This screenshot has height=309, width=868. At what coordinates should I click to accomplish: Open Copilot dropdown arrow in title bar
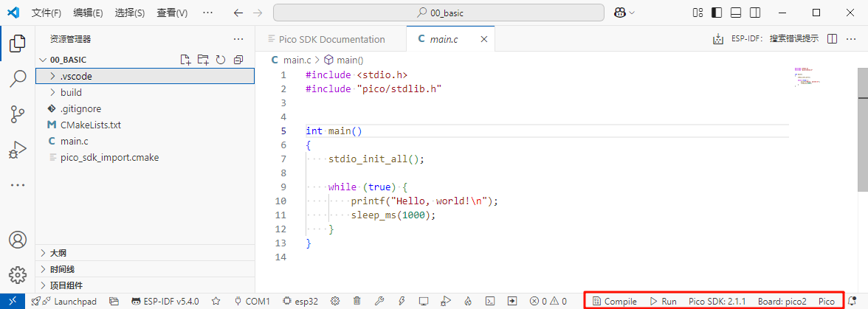click(632, 13)
